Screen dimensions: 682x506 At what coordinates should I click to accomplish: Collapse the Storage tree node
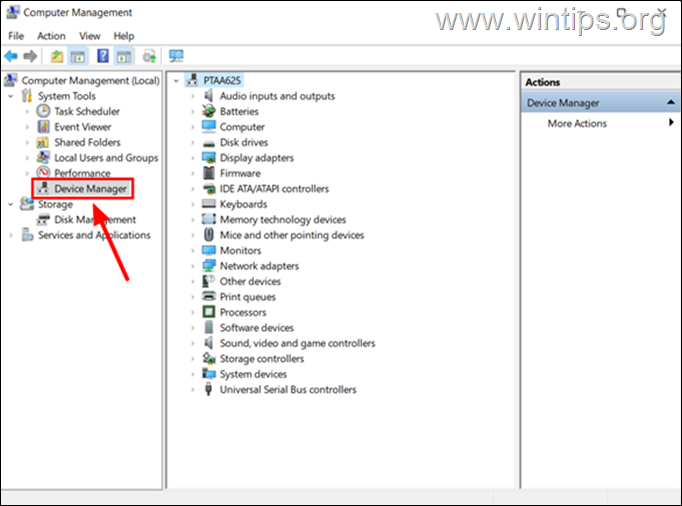(x=11, y=204)
